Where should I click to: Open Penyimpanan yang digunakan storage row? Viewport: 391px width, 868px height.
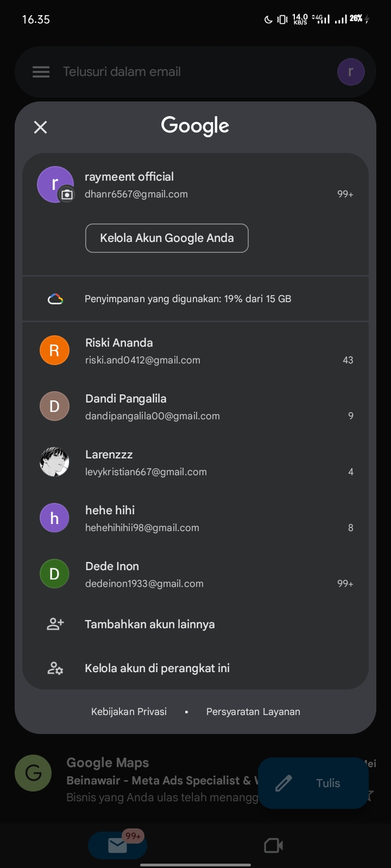click(195, 299)
